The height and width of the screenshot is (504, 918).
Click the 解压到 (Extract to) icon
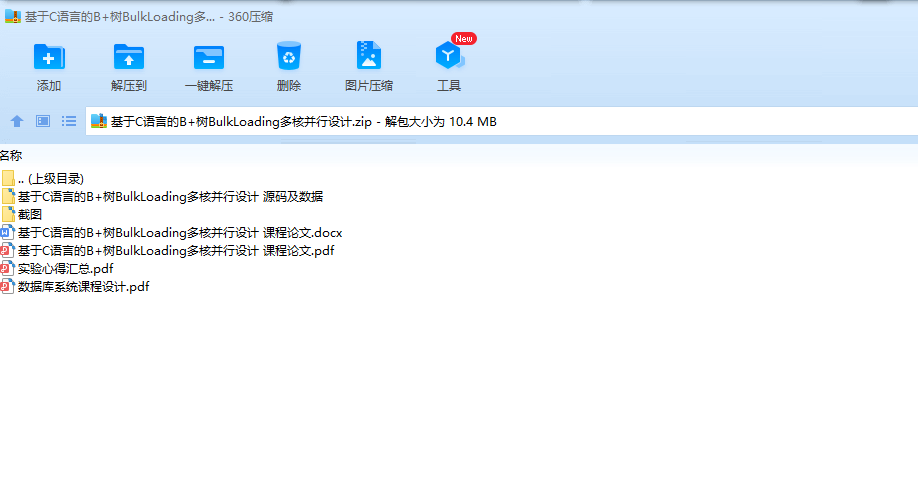pyautogui.click(x=129, y=57)
